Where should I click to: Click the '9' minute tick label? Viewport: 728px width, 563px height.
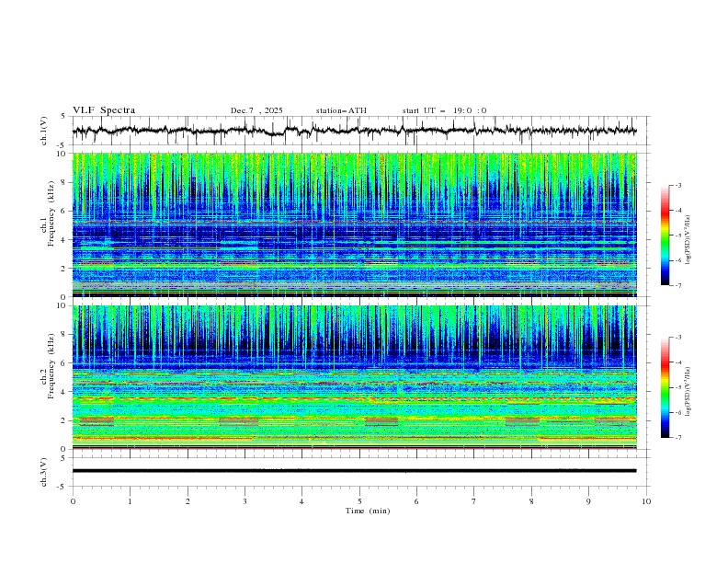pyautogui.click(x=588, y=501)
